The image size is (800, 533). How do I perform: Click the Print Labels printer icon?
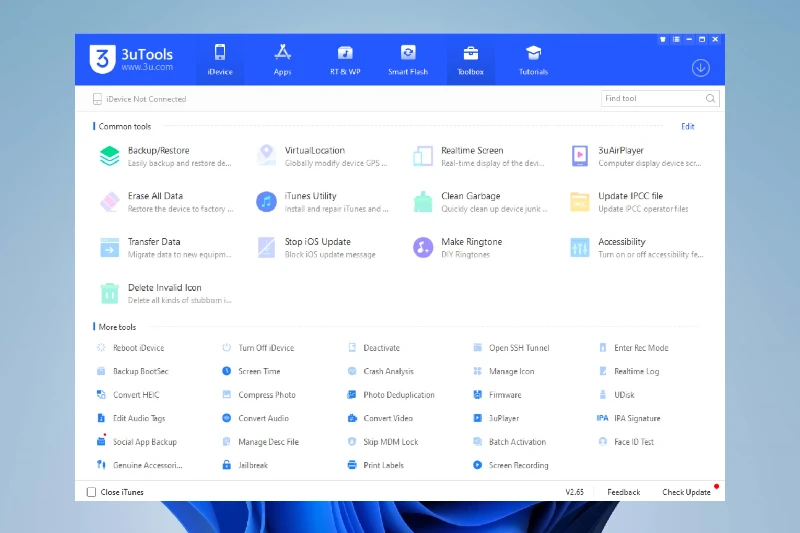coord(352,465)
